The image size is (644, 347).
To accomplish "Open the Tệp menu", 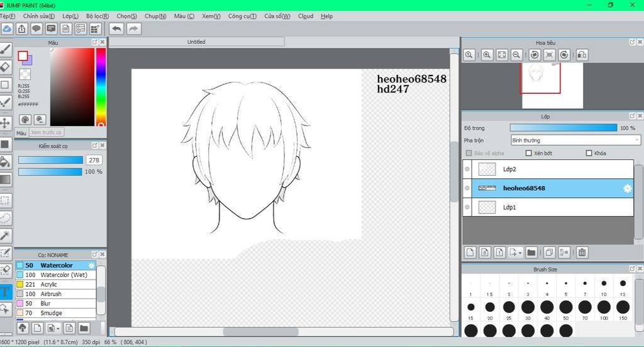I will click(x=8, y=16).
